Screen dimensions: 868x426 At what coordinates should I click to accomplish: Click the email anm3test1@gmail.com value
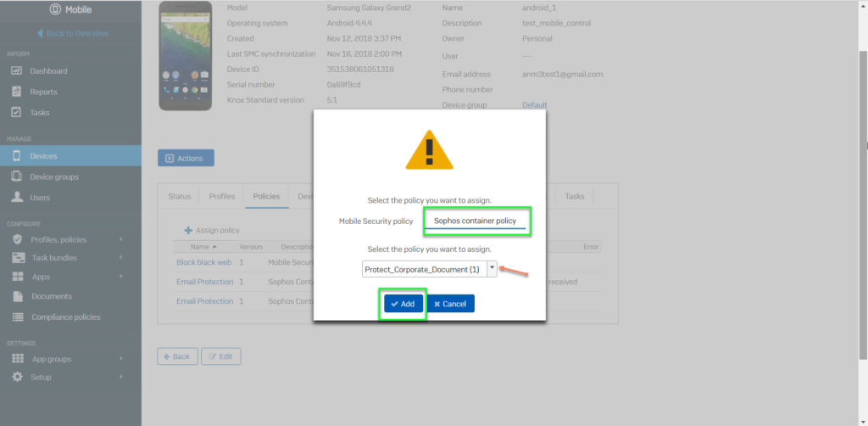(563, 74)
